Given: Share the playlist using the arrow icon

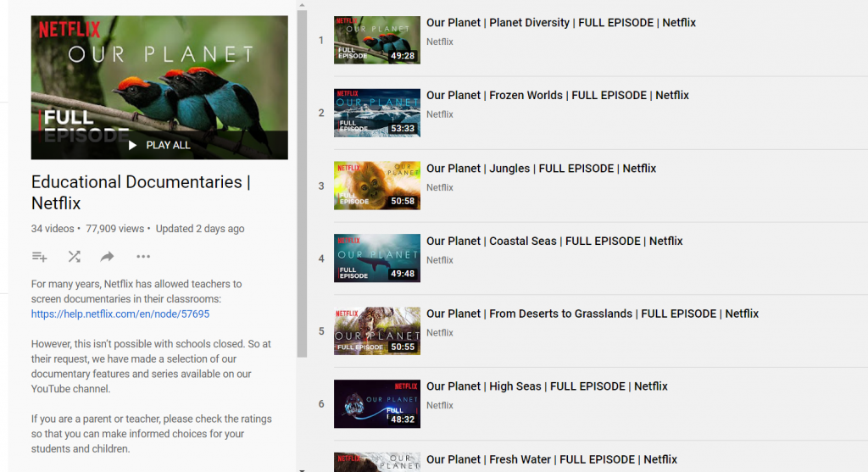Looking at the screenshot, I should tap(107, 257).
